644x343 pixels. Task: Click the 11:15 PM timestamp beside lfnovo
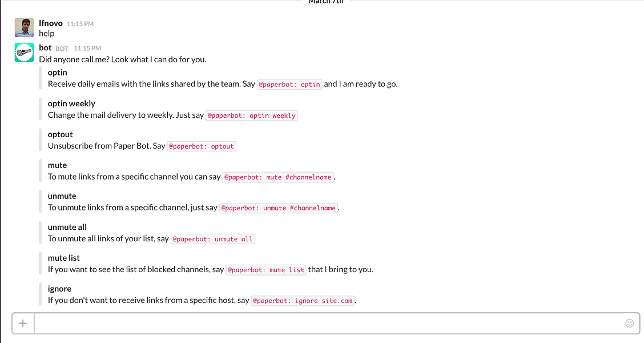[x=80, y=24]
